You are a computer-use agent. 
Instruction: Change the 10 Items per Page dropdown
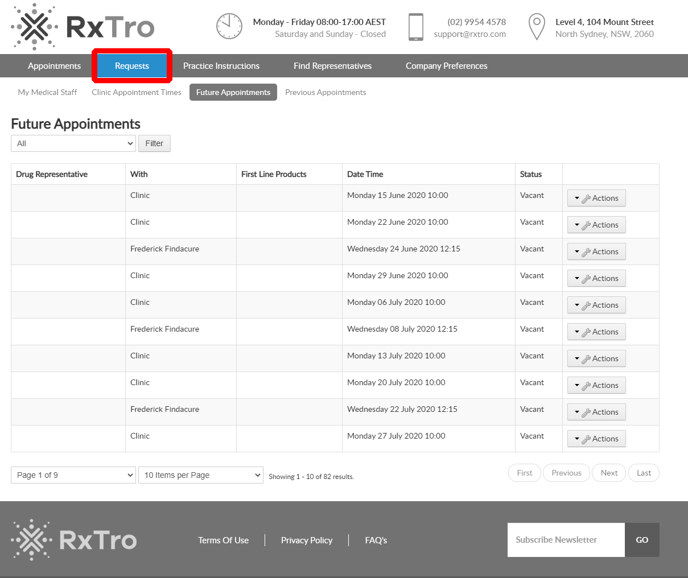tap(200, 475)
